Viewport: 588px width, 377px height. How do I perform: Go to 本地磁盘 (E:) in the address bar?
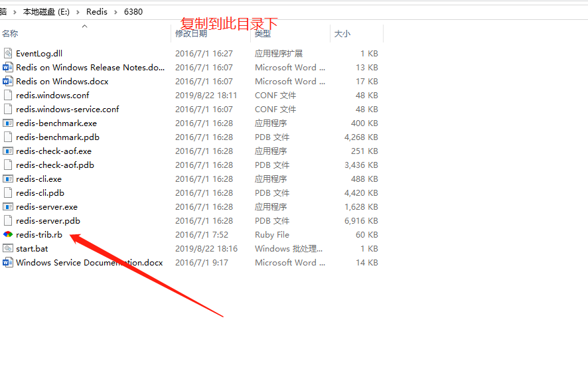point(46,12)
